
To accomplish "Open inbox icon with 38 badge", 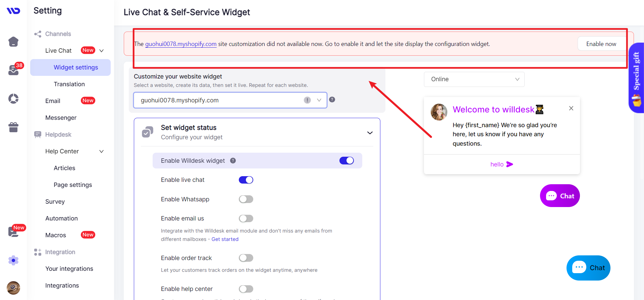I will [x=13, y=70].
